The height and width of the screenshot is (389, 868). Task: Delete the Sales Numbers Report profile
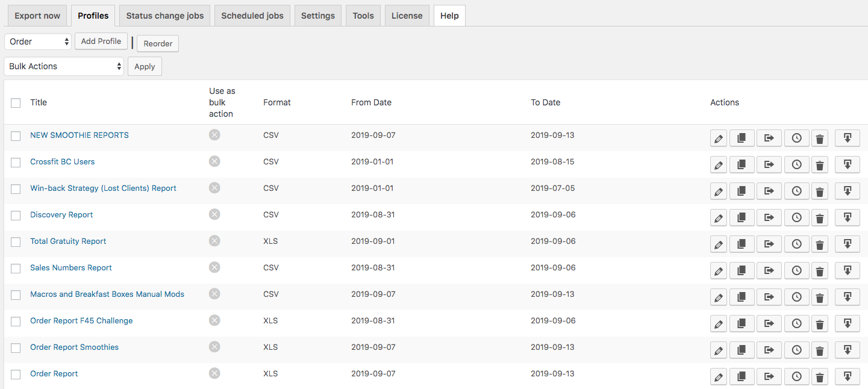point(819,270)
